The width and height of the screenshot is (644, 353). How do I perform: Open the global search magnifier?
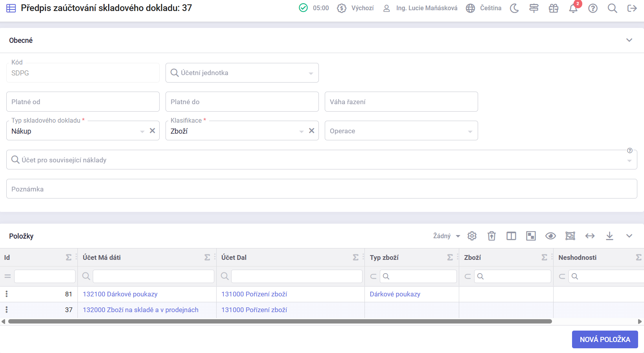pos(612,8)
